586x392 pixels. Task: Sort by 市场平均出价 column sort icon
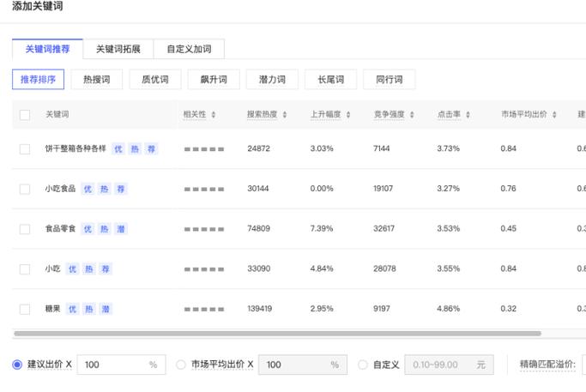pos(554,115)
